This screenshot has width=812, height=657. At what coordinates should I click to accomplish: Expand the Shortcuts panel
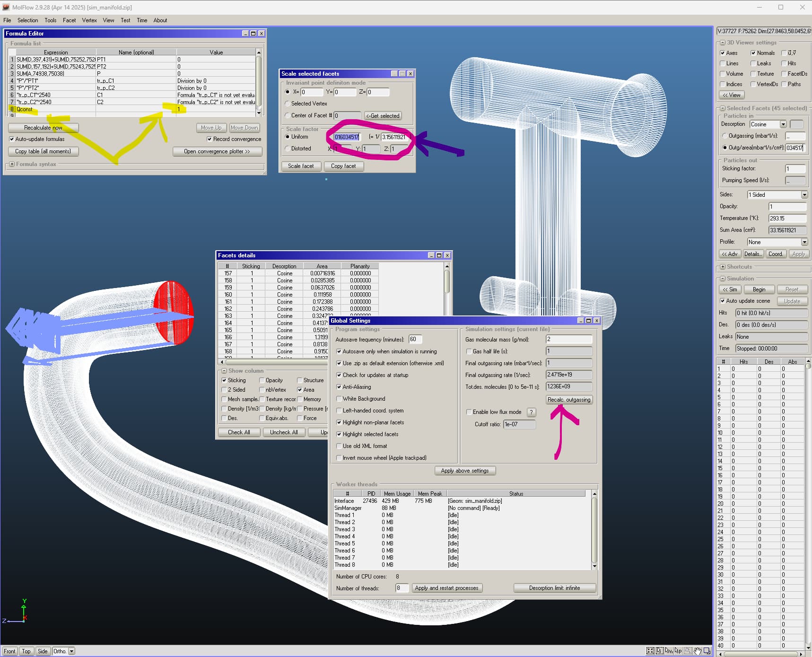tap(722, 267)
